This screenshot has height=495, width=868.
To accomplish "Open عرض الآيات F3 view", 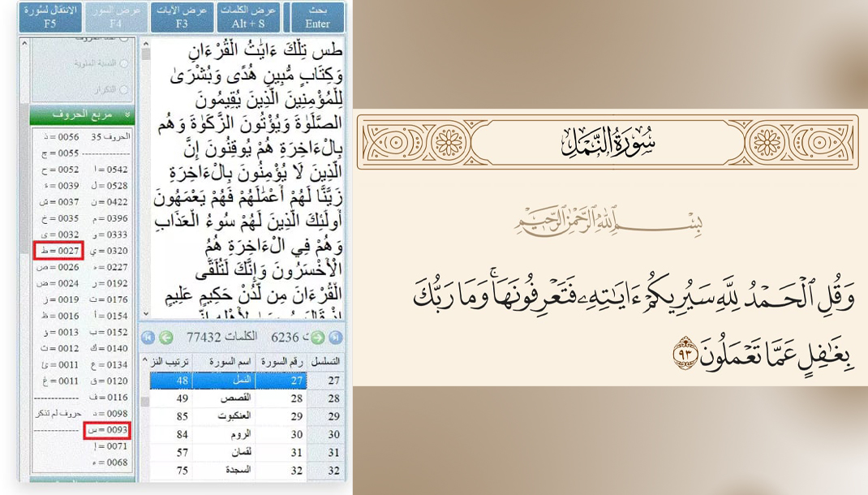I will point(182,17).
